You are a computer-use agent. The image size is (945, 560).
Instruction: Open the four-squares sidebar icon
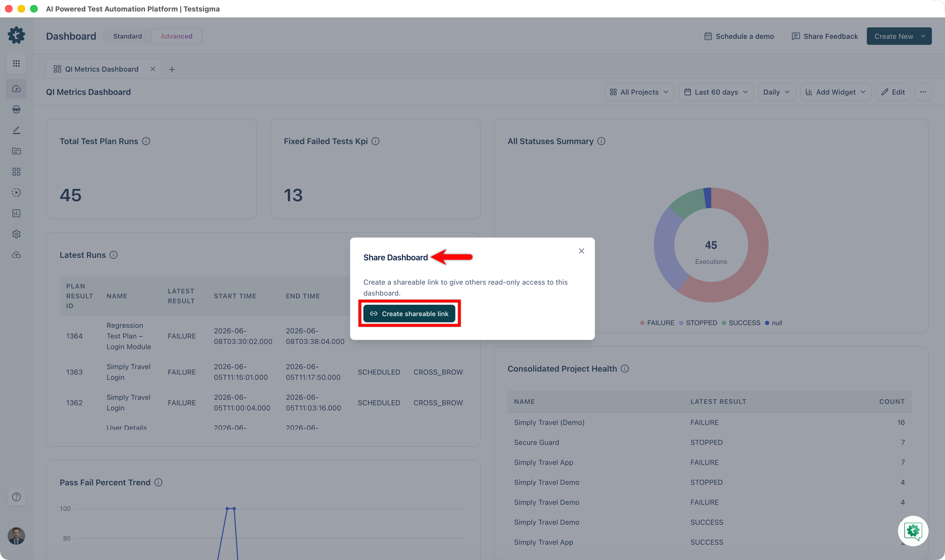(x=16, y=172)
